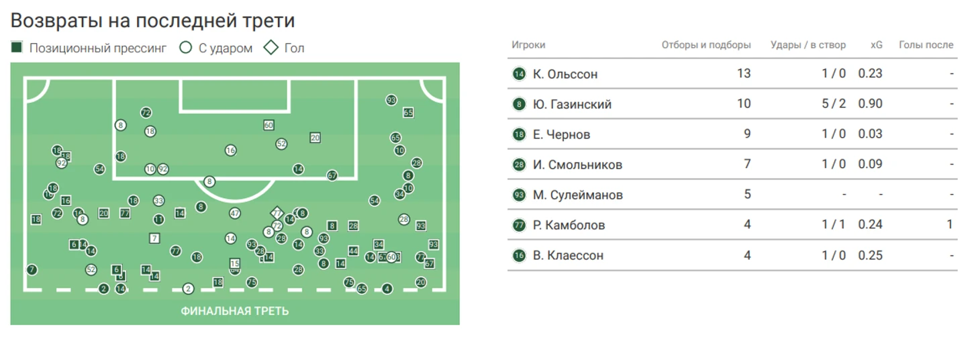Image resolution: width=980 pixels, height=354 pixels.
Task: Click player badge 14 beside К. Ольссон
Action: click(x=519, y=74)
